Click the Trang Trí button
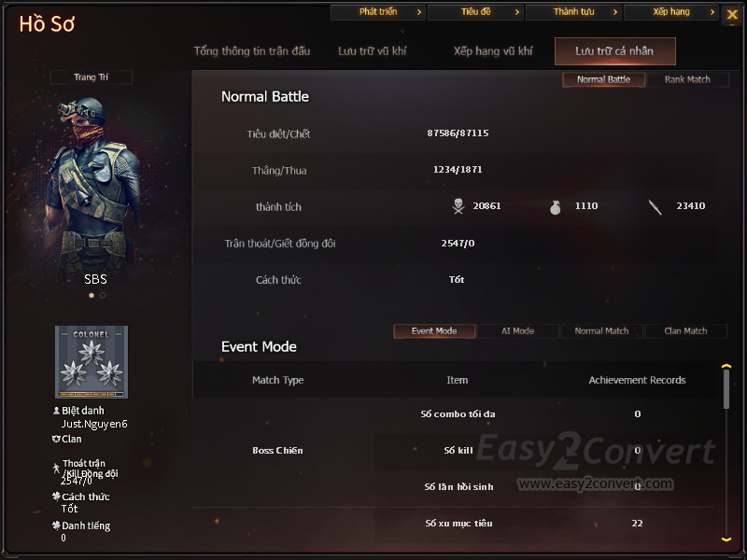The width and height of the screenshot is (747, 560). tap(91, 77)
